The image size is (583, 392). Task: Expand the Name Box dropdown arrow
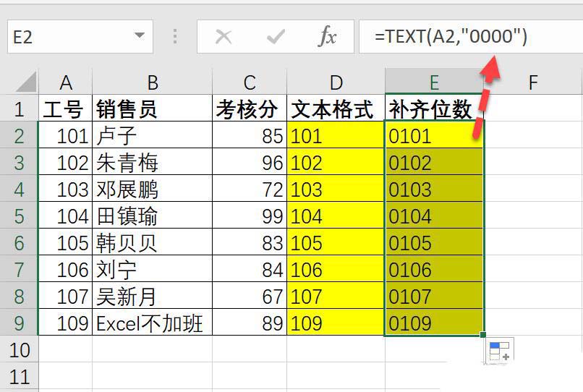(x=139, y=37)
